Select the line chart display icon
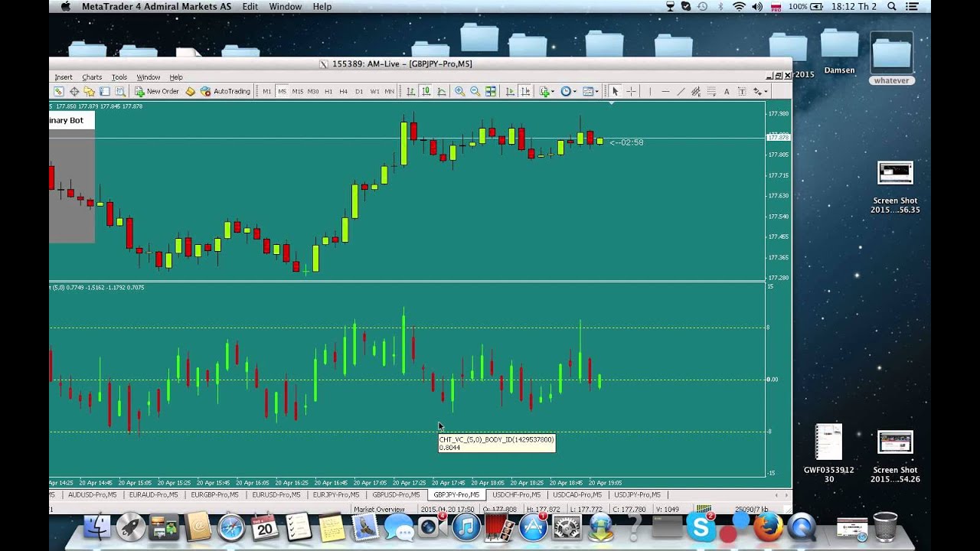This screenshot has width=980, height=551. (x=442, y=91)
